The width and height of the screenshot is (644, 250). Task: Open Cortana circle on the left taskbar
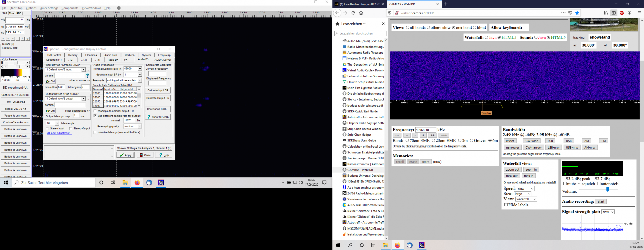[101, 183]
